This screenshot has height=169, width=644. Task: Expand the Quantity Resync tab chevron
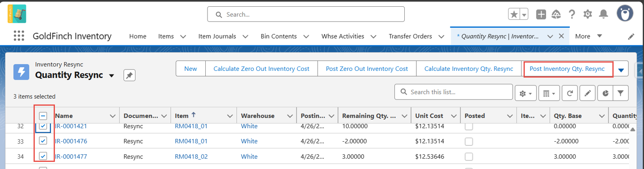coord(551,36)
